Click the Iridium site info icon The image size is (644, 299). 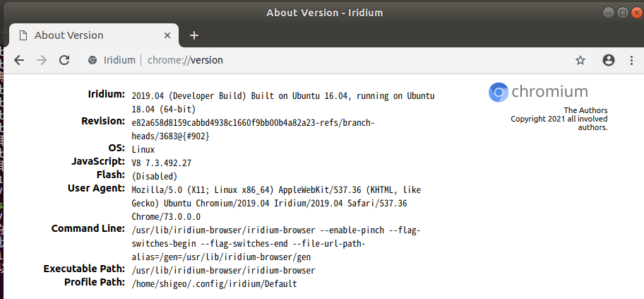93,61
